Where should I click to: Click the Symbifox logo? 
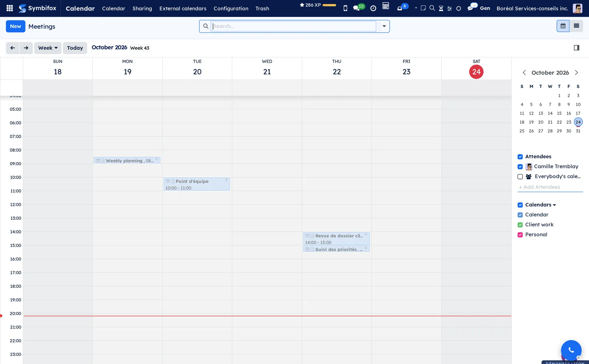tap(38, 8)
